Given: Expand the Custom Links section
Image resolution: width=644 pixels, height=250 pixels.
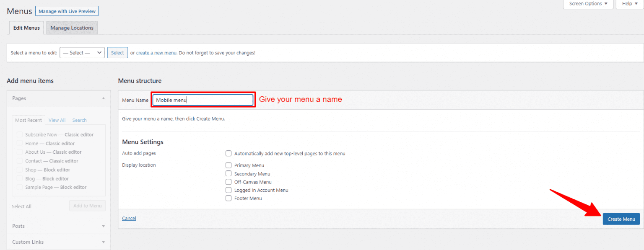Looking at the screenshot, I should [x=103, y=242].
